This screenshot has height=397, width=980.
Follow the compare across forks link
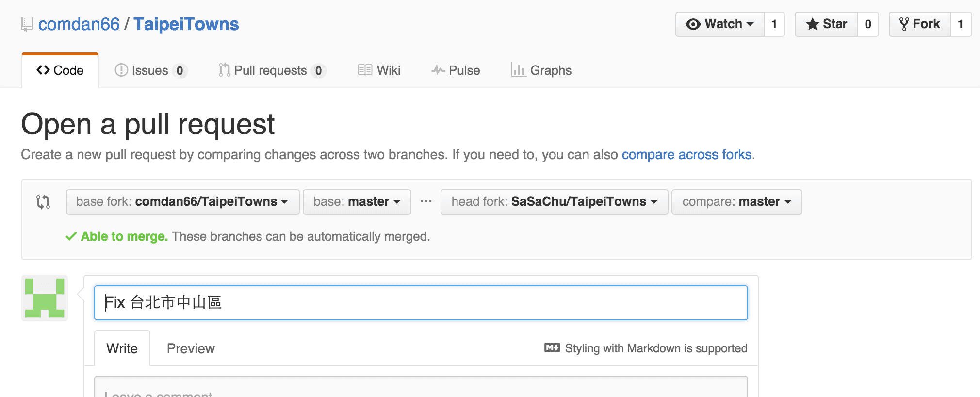[686, 155]
